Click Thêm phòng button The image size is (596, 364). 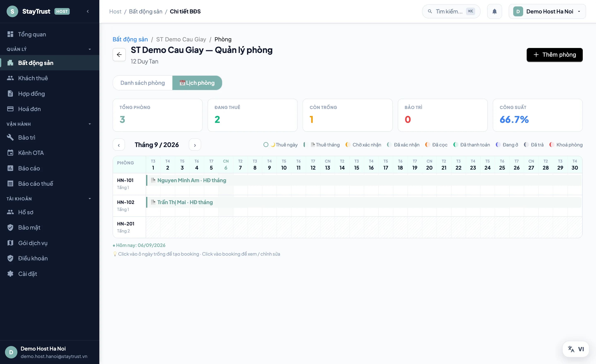coord(554,55)
